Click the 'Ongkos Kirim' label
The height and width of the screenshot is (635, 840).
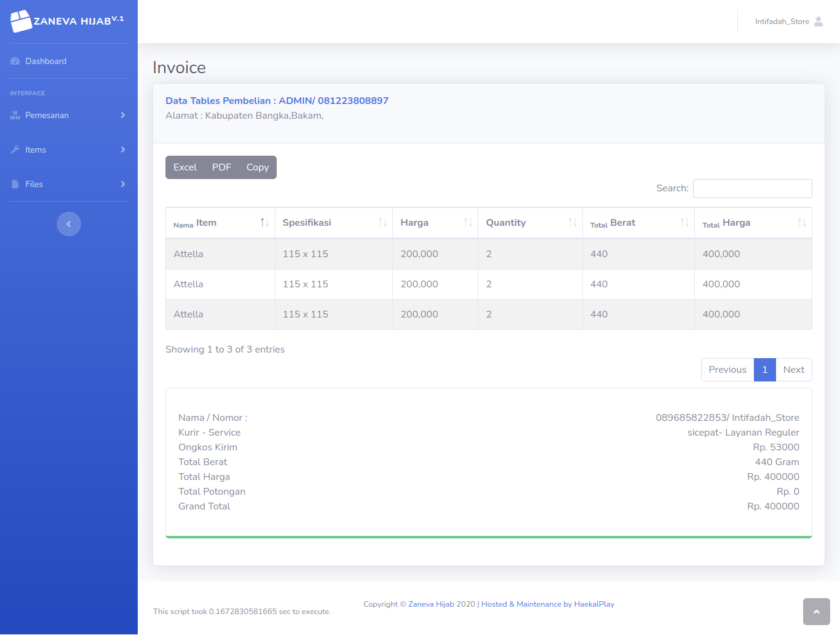[x=208, y=447]
